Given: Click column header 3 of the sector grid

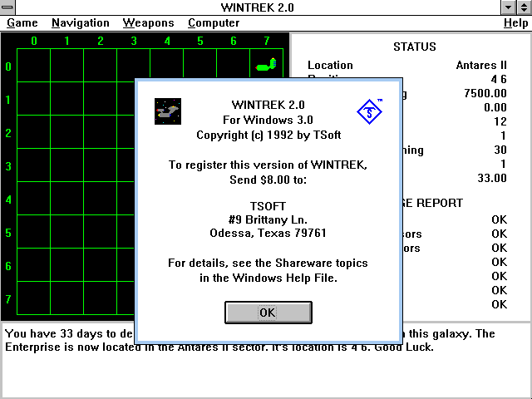Looking at the screenshot, I should click(x=133, y=41).
